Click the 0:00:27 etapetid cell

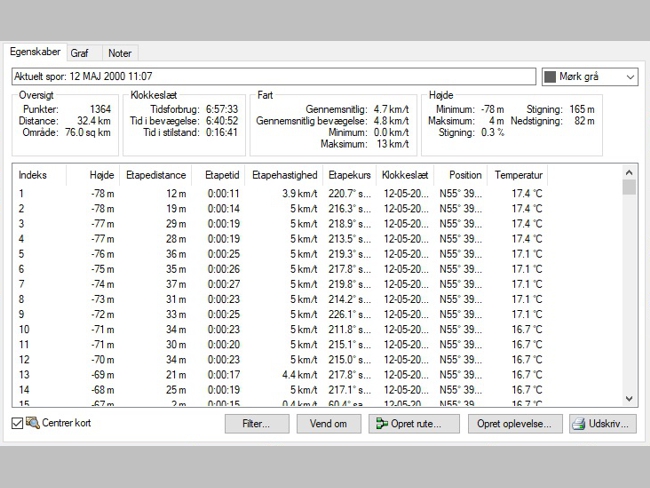click(x=223, y=284)
